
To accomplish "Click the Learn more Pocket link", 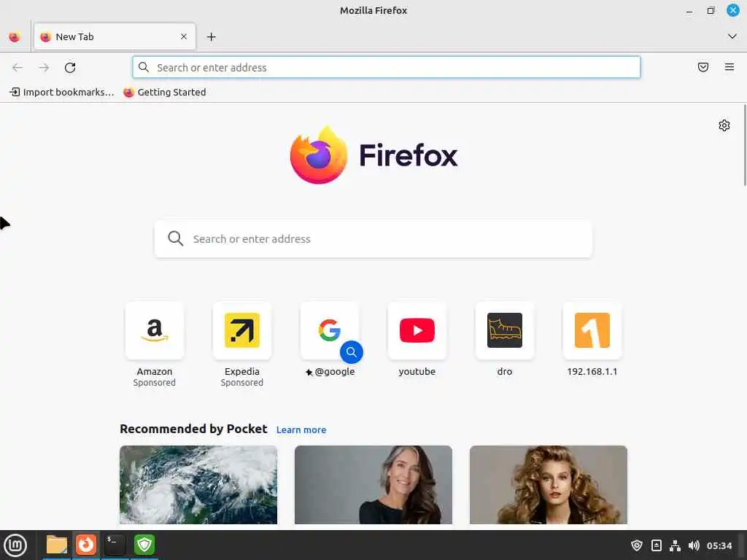I will (301, 430).
